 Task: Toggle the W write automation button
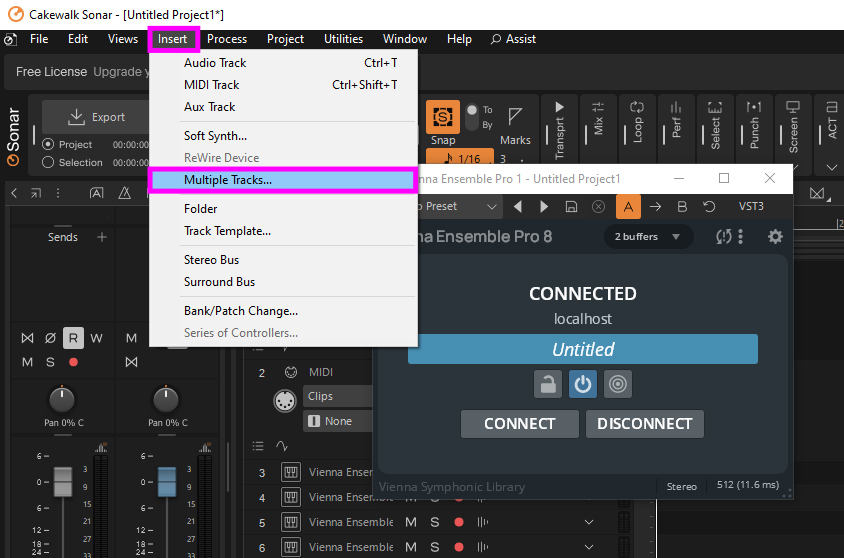pos(96,338)
